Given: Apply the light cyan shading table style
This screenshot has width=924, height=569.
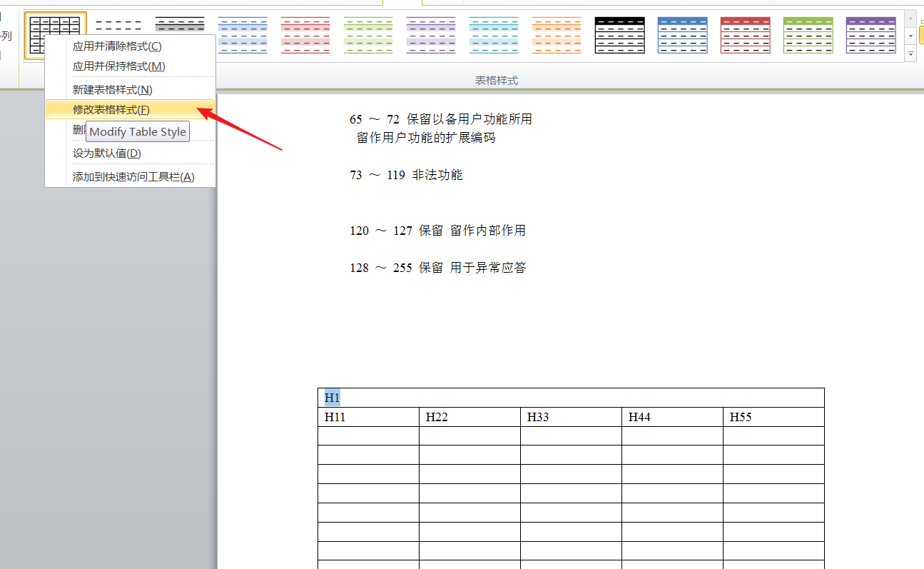Looking at the screenshot, I should pyautogui.click(x=494, y=36).
